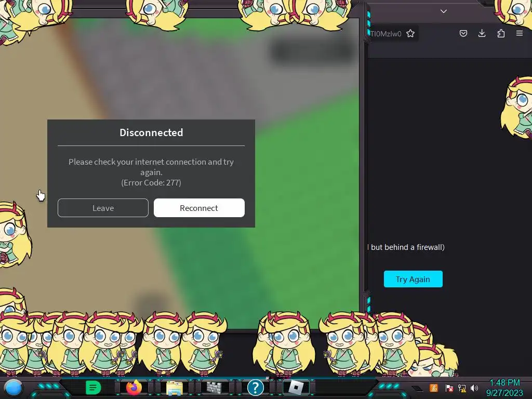Open the Action Center flag tray icon
Viewport: 532px width, 399px height.
449,388
